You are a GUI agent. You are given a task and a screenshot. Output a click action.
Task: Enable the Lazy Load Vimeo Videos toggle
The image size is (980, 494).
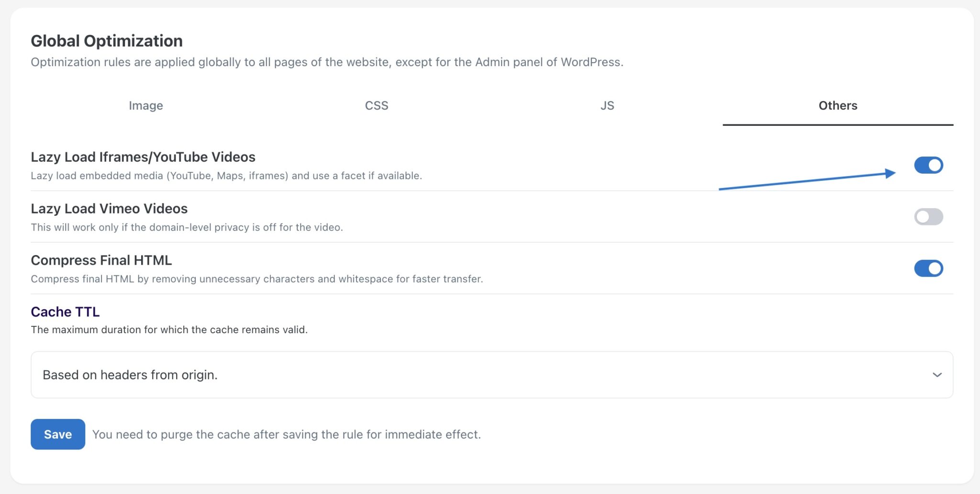coord(928,217)
